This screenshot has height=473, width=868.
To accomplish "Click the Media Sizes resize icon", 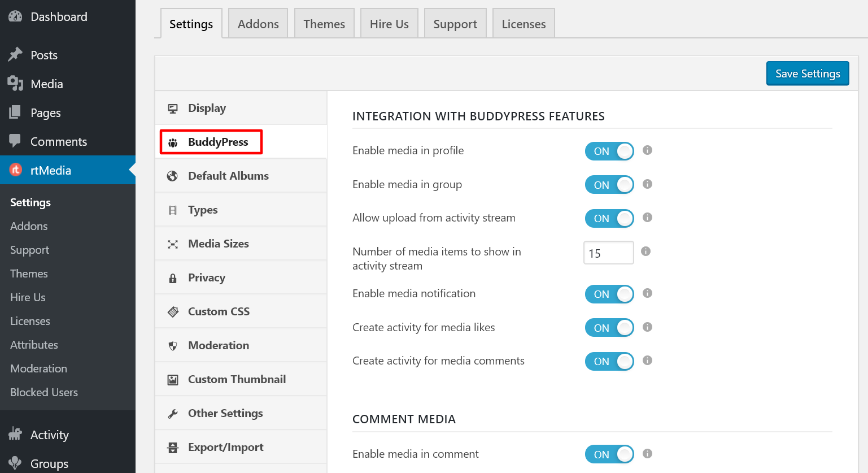I will [x=172, y=243].
